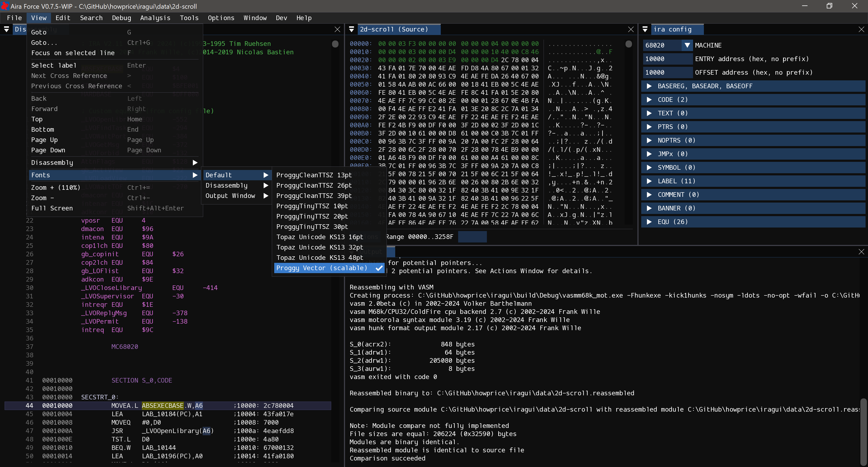Image resolution: width=868 pixels, height=467 pixels.
Task: Open the Search menu
Action: [x=91, y=18]
